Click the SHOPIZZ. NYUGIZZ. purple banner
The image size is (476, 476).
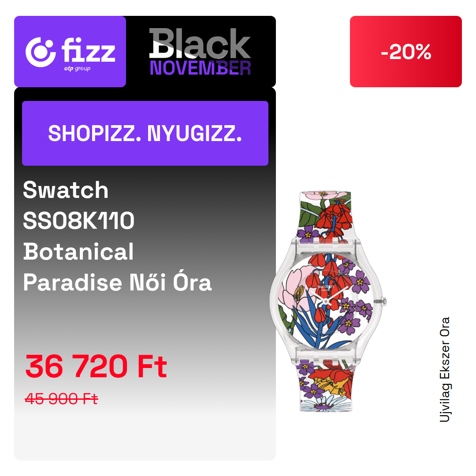145,133
